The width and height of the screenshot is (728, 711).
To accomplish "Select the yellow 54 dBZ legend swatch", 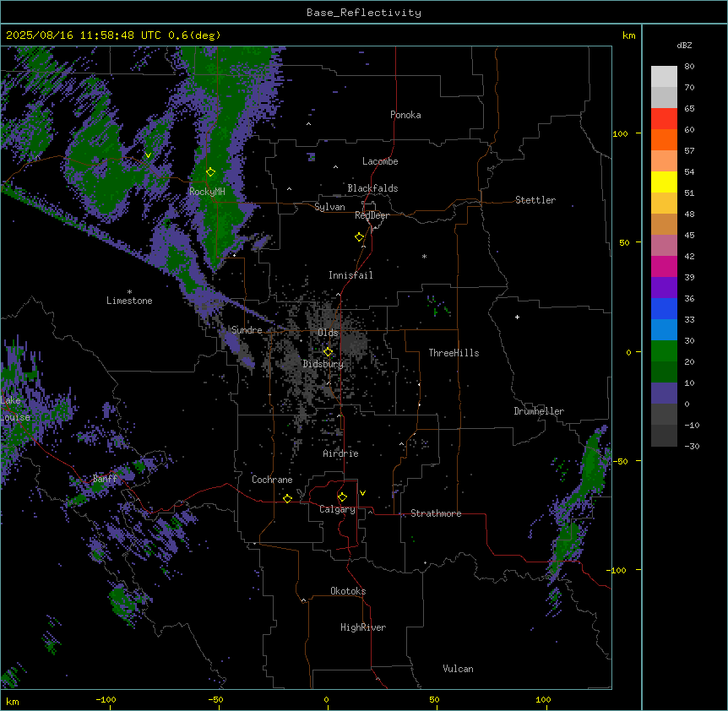I will 664,182.
